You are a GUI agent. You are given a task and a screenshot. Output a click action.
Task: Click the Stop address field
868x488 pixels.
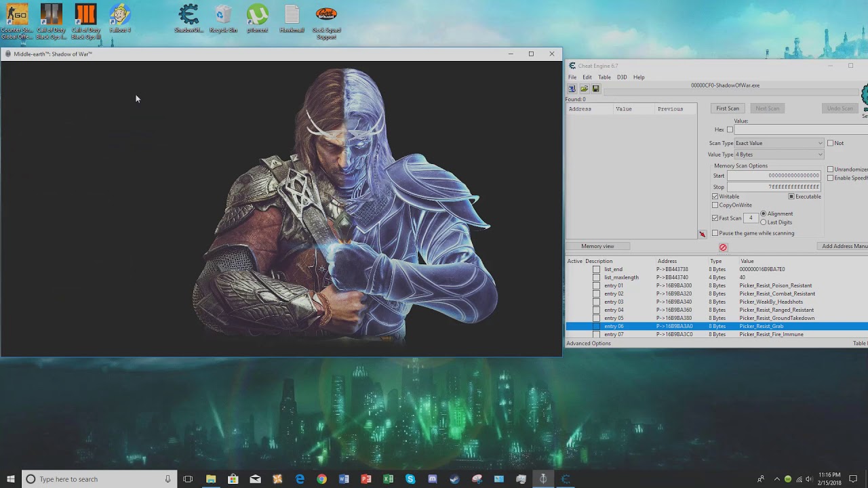[774, 187]
